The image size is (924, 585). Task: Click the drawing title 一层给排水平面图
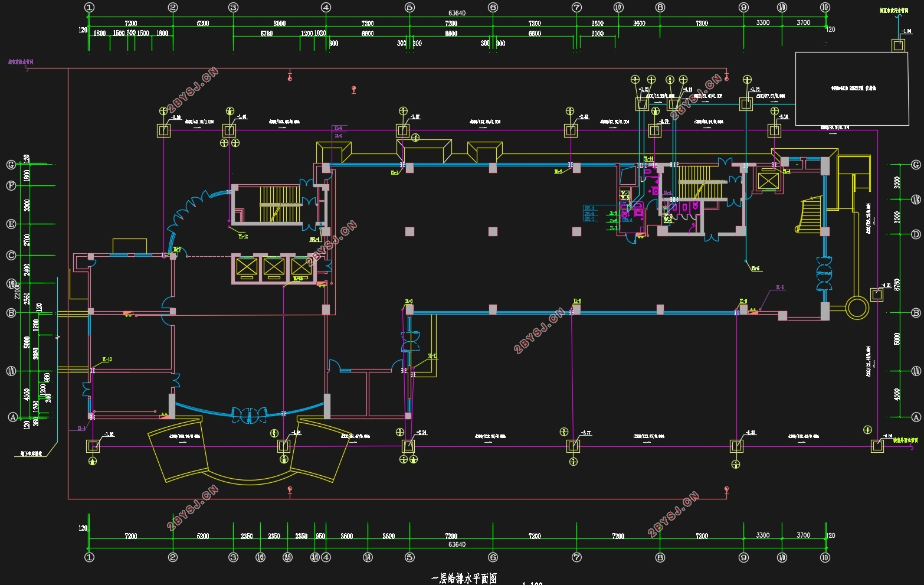pos(464,579)
